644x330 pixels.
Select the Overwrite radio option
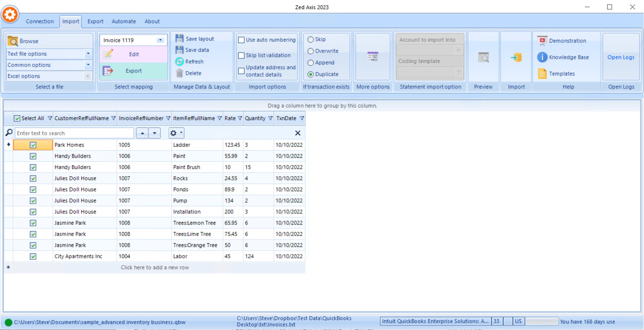tap(310, 51)
